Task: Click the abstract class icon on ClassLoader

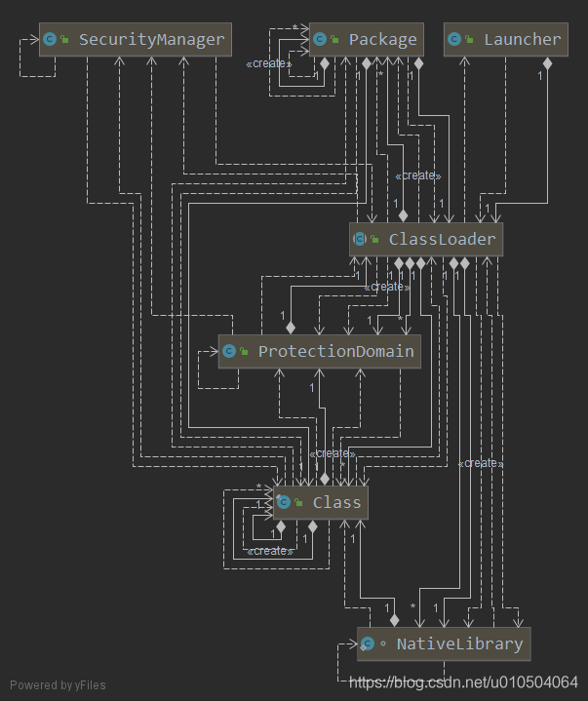Action: [360, 239]
